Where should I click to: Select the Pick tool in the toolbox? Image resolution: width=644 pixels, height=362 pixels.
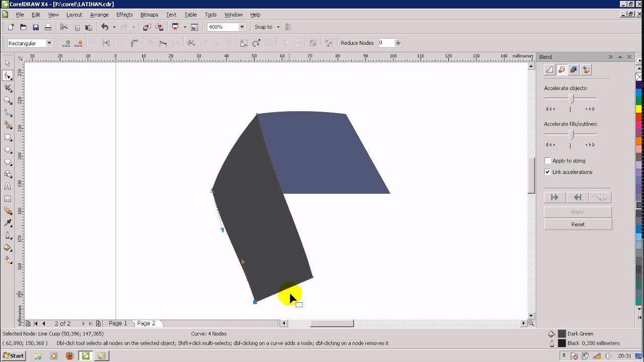pos(8,63)
